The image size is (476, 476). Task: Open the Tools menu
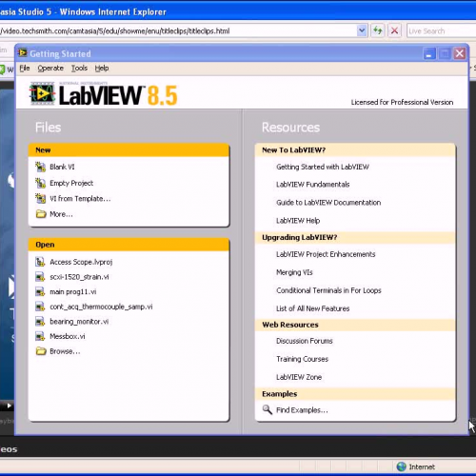point(79,69)
